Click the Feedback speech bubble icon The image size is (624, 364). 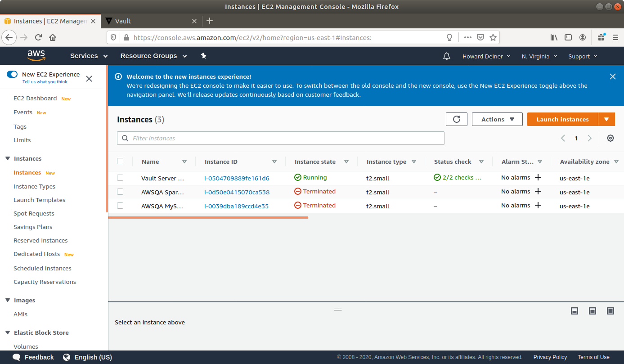(x=17, y=357)
